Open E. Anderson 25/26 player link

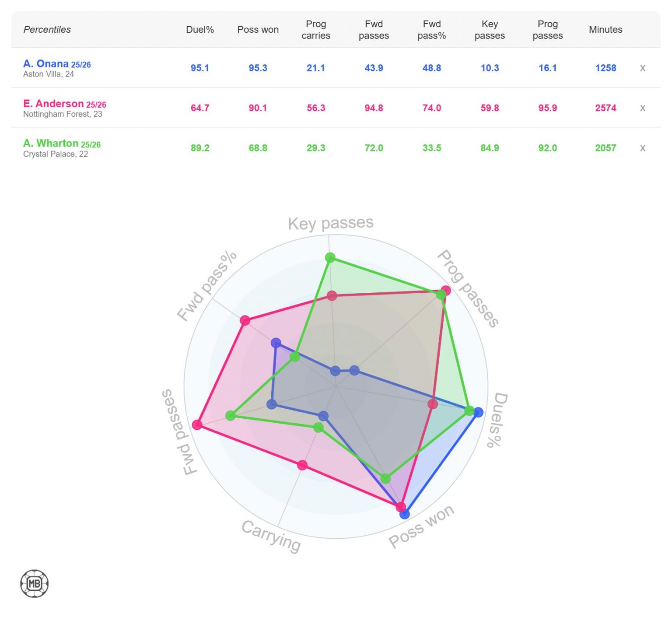64,104
